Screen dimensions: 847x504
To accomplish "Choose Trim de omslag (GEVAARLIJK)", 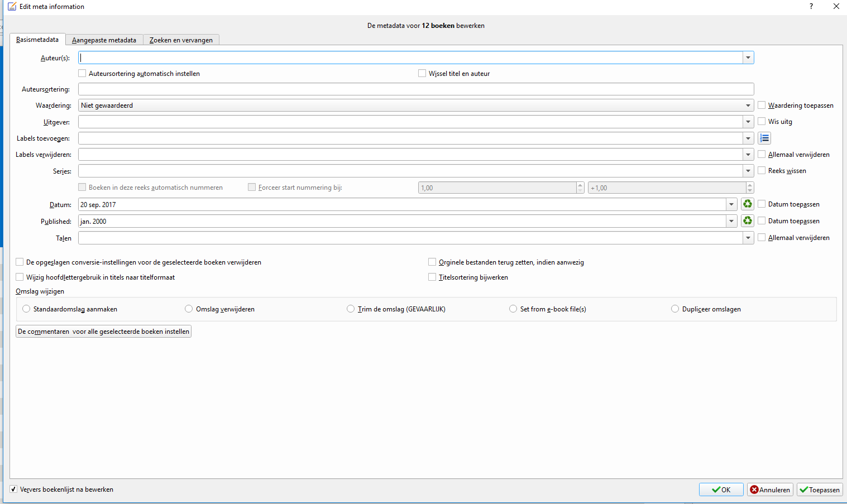I will click(351, 309).
